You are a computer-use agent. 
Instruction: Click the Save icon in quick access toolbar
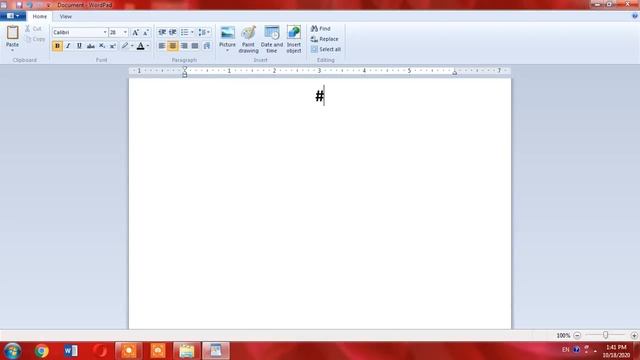[x=19, y=5]
